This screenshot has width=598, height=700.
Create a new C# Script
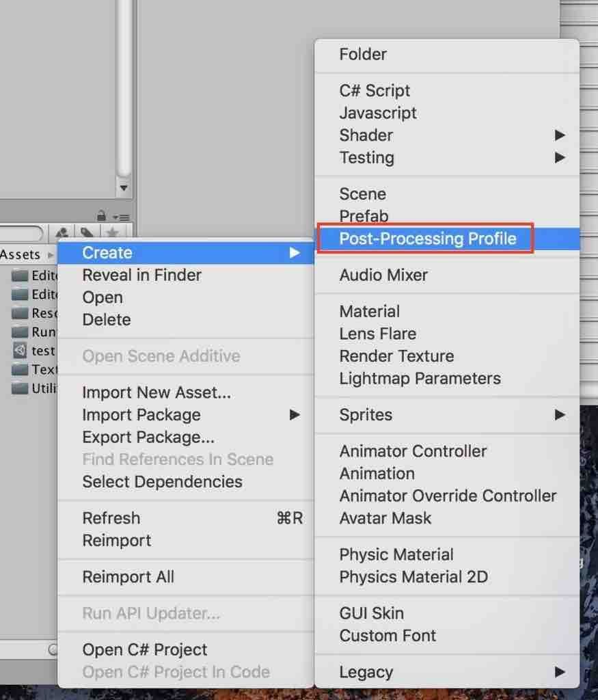pos(447,91)
